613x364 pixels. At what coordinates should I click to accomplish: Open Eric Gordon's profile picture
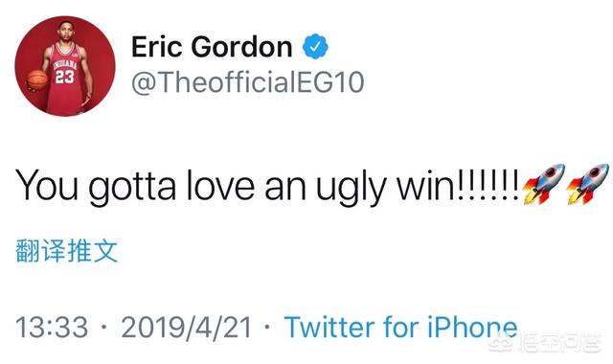pos(65,66)
